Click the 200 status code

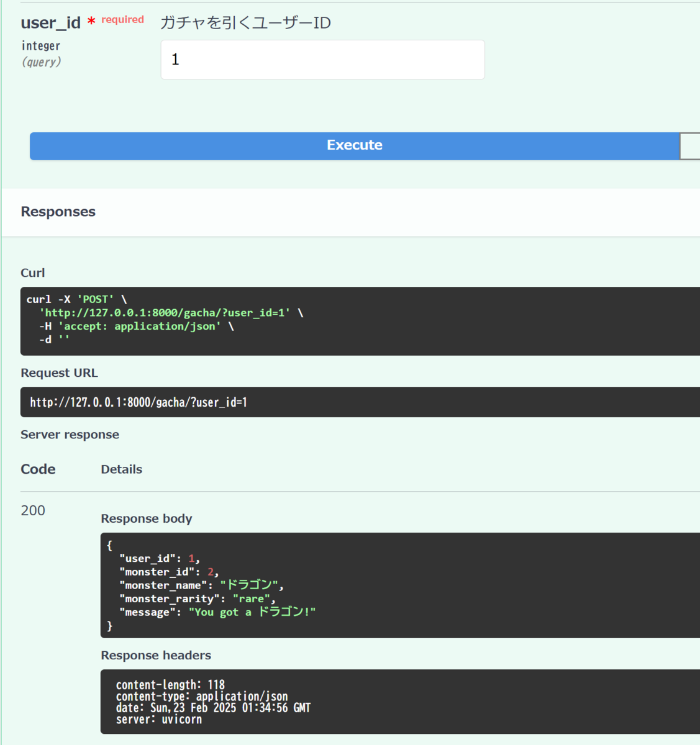33,510
